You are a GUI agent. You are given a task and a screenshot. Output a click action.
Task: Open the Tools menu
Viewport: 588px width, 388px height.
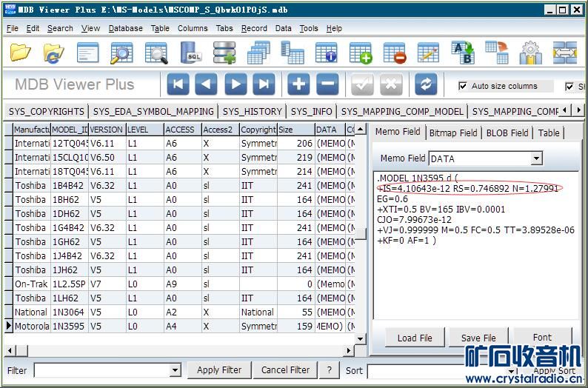click(x=309, y=28)
